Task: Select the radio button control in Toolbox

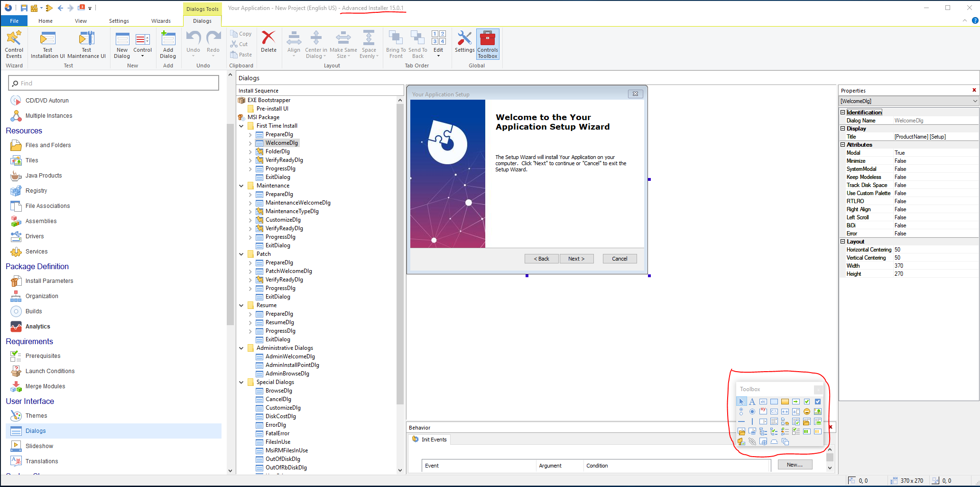Action: coord(752,412)
